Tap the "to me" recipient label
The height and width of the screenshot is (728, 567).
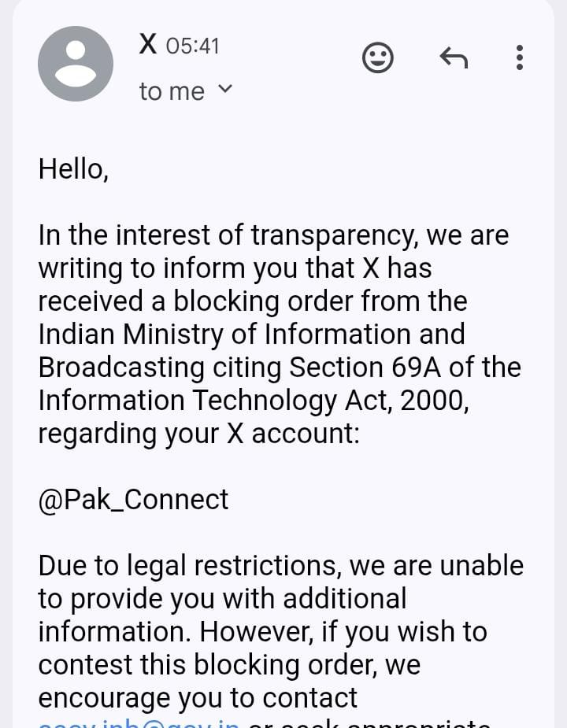coord(172,91)
